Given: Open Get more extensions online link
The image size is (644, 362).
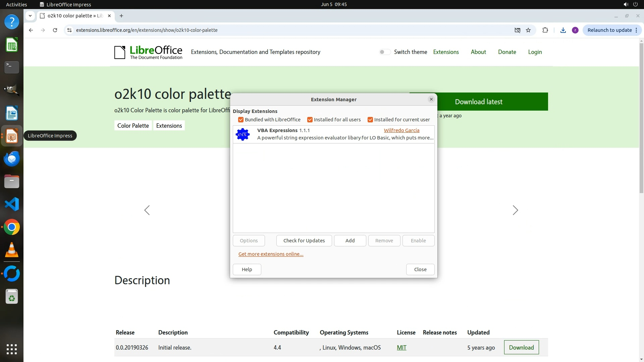Looking at the screenshot, I should pos(271,254).
